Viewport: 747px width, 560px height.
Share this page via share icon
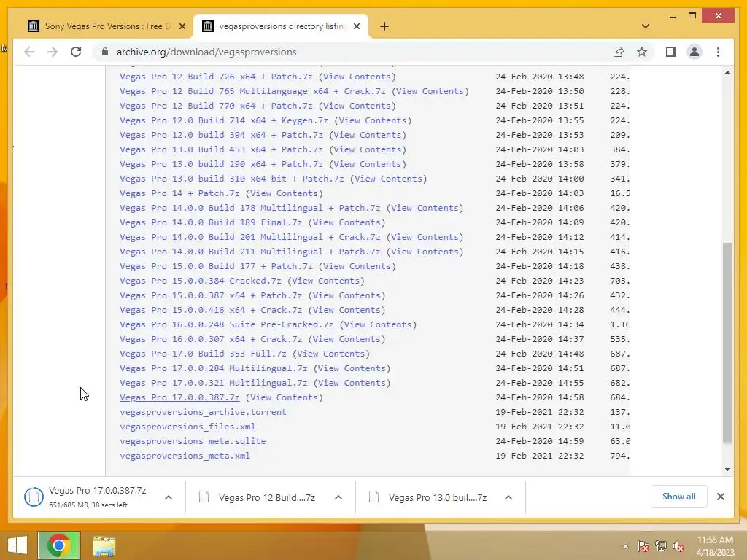click(619, 52)
